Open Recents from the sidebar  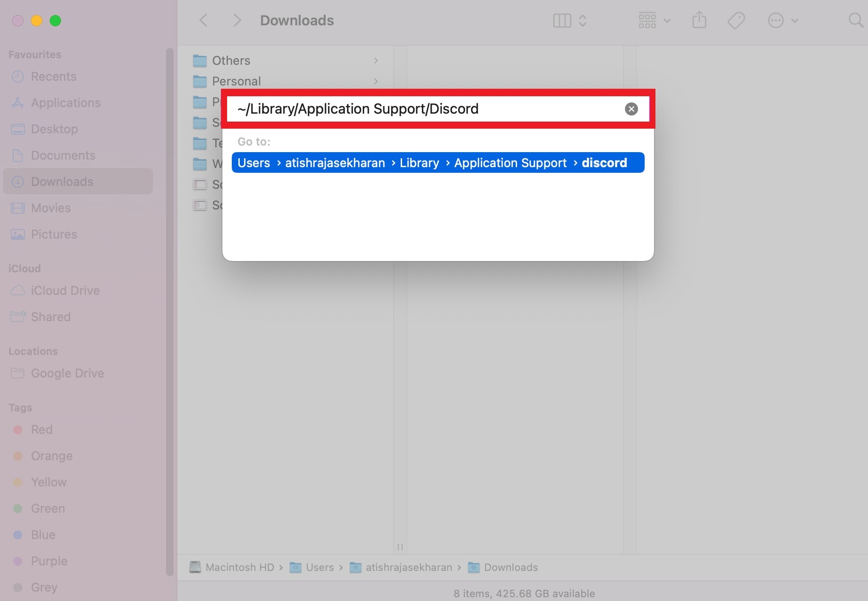[53, 76]
